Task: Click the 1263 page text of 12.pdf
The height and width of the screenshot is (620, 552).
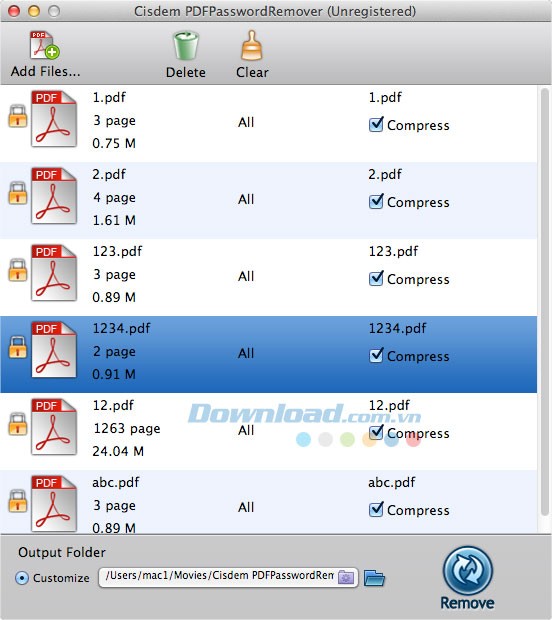Action: click(127, 429)
